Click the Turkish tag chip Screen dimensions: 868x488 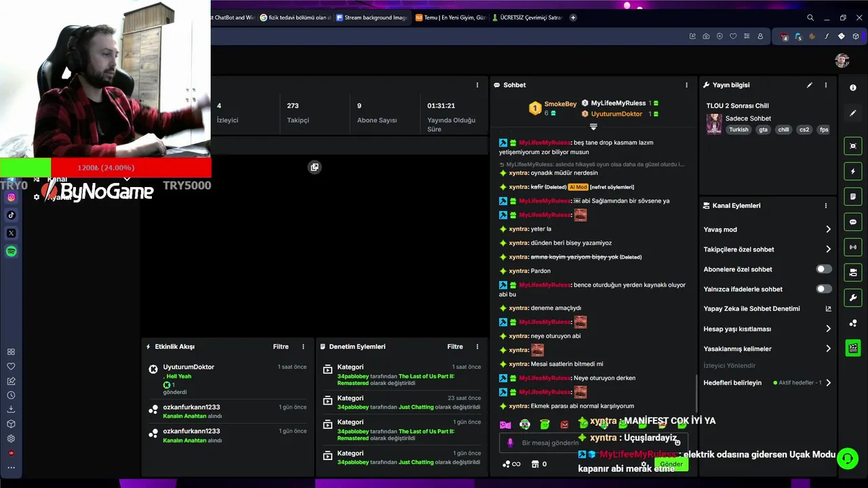(x=738, y=129)
